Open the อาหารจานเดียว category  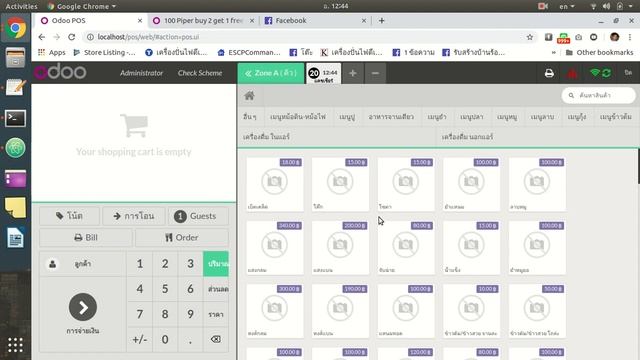391,117
